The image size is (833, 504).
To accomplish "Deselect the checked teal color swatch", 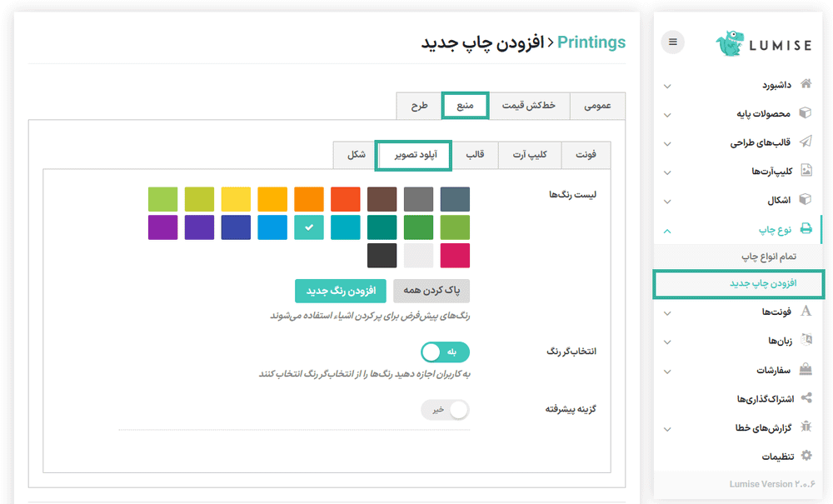I will point(309,227).
